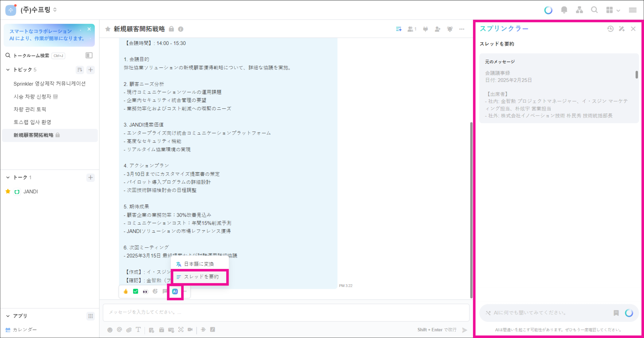644x338 pixels.
Task: Toggle star on the 新規顧客開拓戦略 topic header
Action: (108, 29)
